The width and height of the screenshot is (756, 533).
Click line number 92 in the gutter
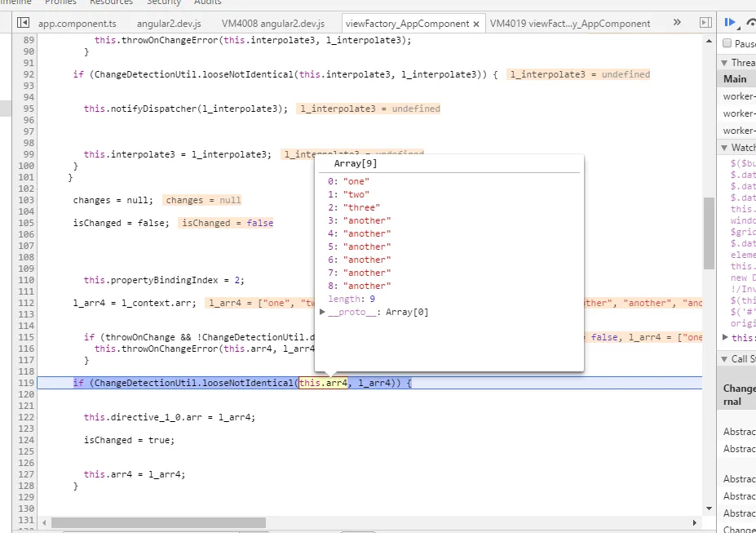coord(29,74)
